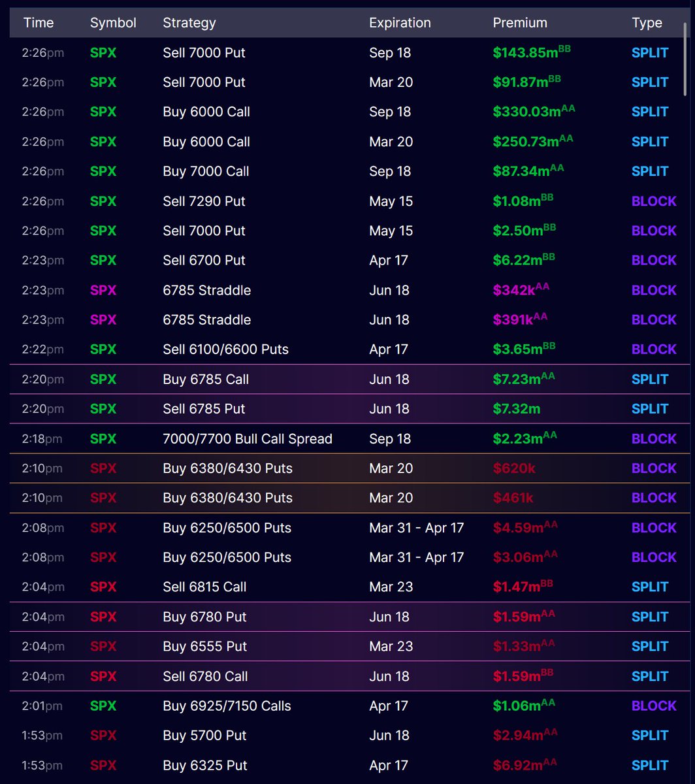This screenshot has height=784, width=695.
Task: Open the Buy 6925/7150 Calls strategy
Action: (227, 706)
